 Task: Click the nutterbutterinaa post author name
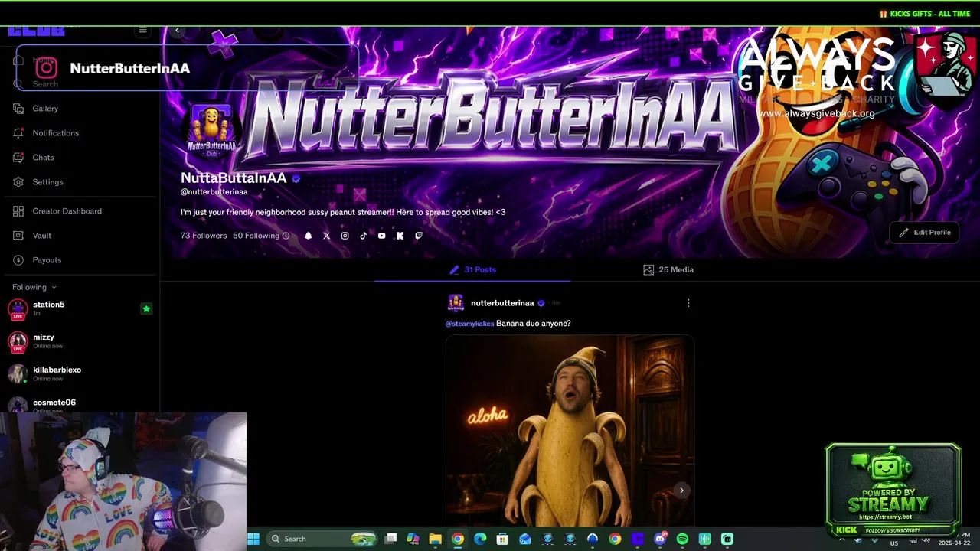502,303
